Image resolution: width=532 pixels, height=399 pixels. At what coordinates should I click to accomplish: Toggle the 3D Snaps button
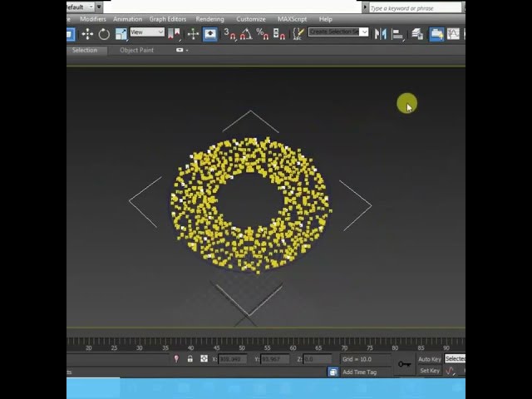(x=229, y=34)
